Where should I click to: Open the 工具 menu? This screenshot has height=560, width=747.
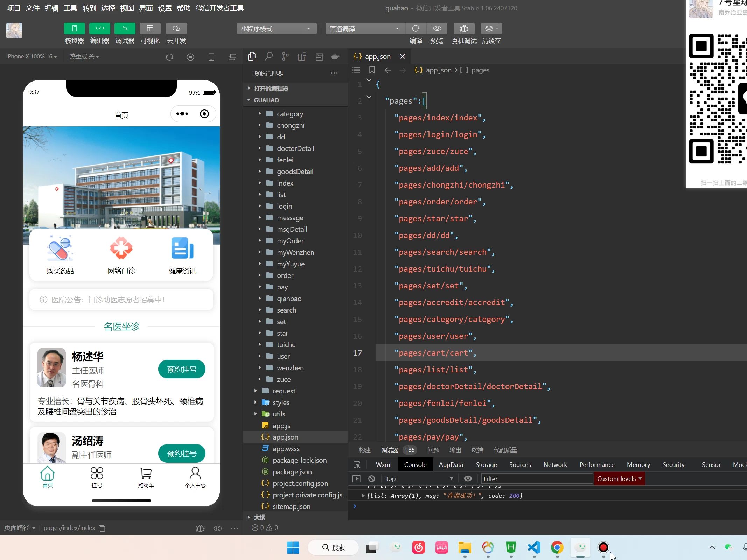70,8
